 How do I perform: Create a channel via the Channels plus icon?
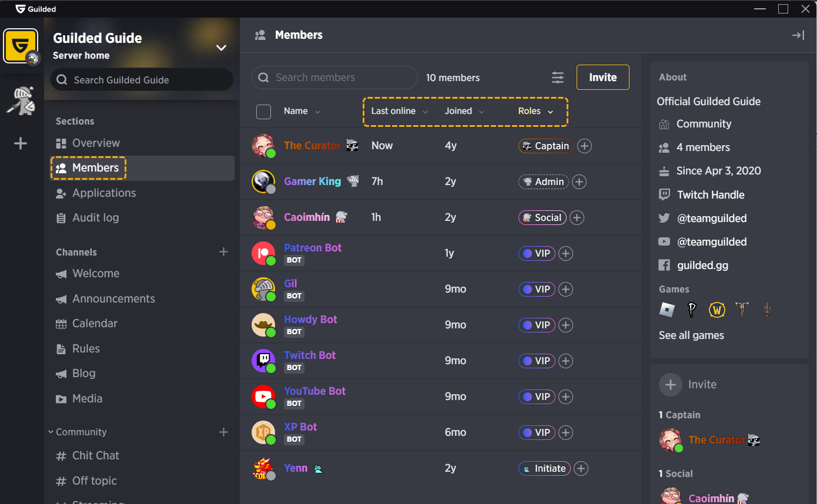pyautogui.click(x=223, y=251)
